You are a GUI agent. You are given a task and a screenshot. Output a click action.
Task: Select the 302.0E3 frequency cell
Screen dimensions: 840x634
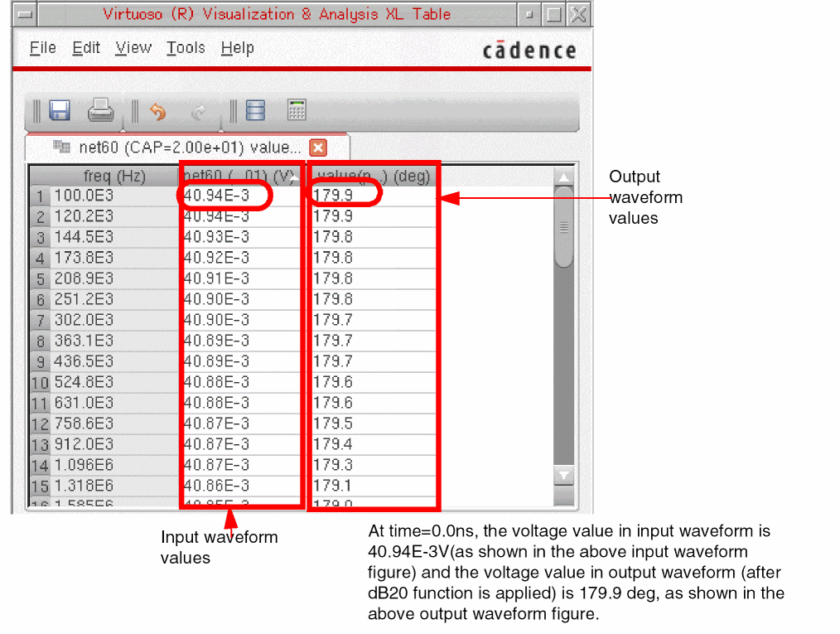pos(114,320)
